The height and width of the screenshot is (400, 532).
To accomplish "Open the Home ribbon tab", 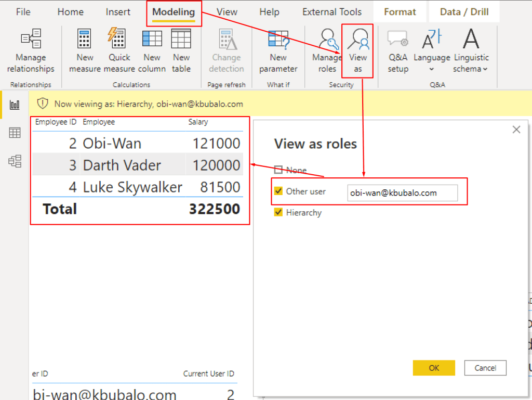I will coord(70,12).
